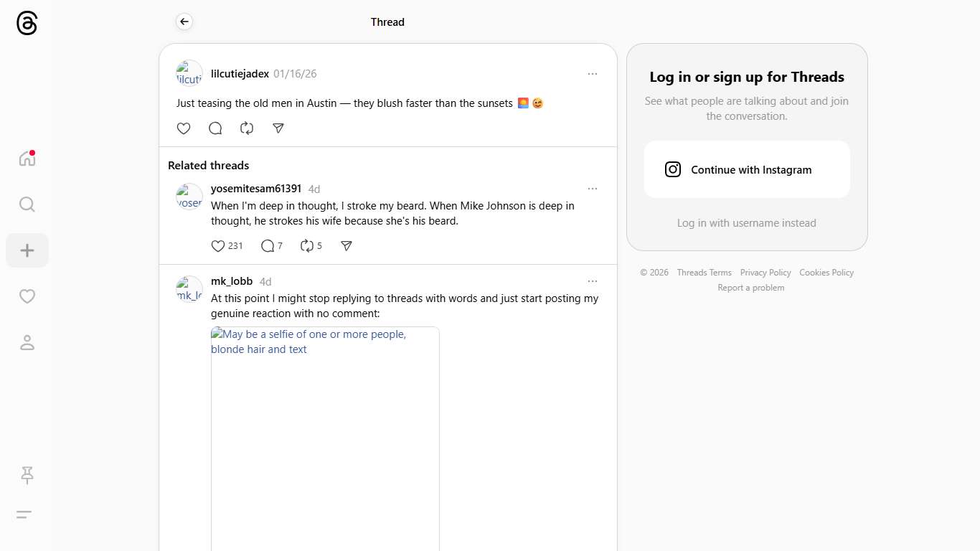Open more options on mk_lobb's thread
The height and width of the screenshot is (551, 980).
(592, 281)
